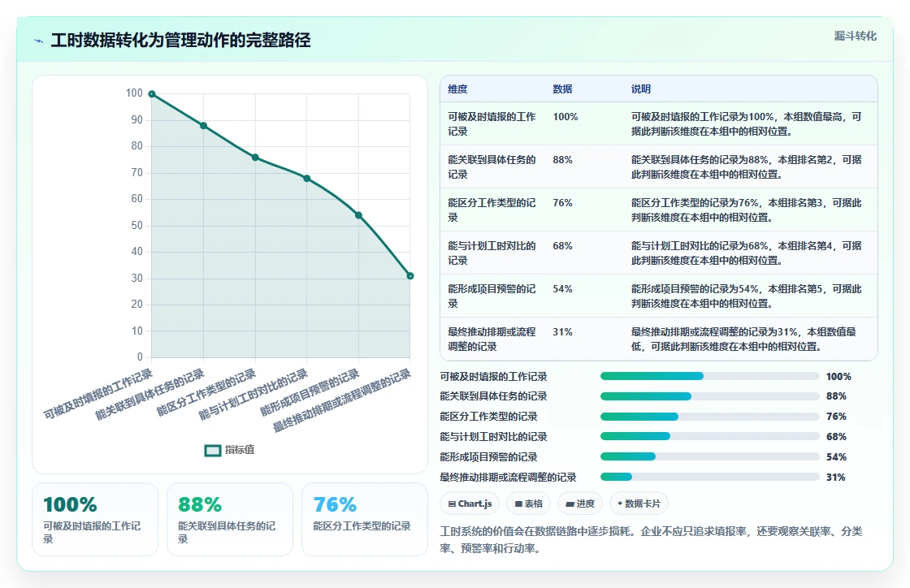910x588 pixels.
Task: Click the chart point at value 68
Action: click(x=306, y=178)
